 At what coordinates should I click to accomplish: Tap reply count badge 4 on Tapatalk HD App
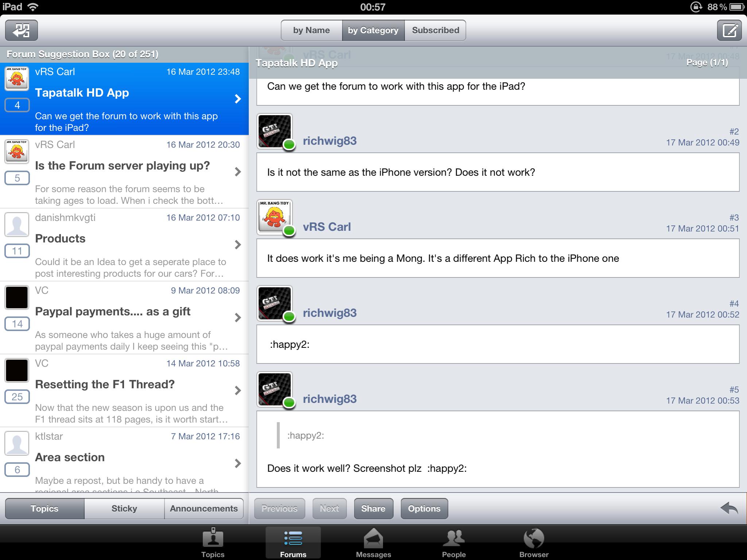tap(17, 105)
